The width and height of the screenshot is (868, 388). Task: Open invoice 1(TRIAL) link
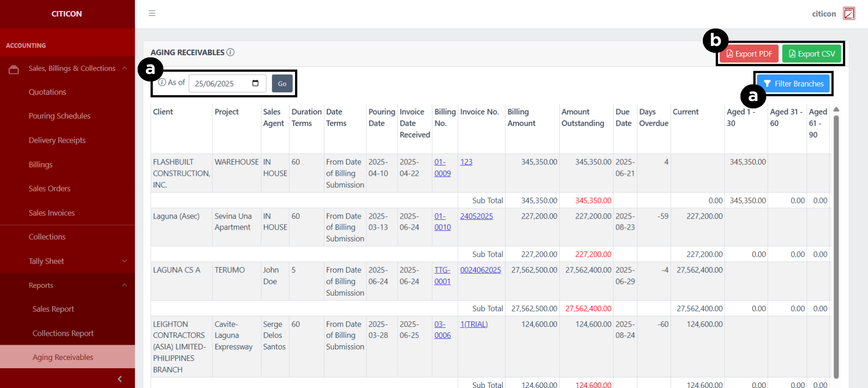pyautogui.click(x=474, y=324)
